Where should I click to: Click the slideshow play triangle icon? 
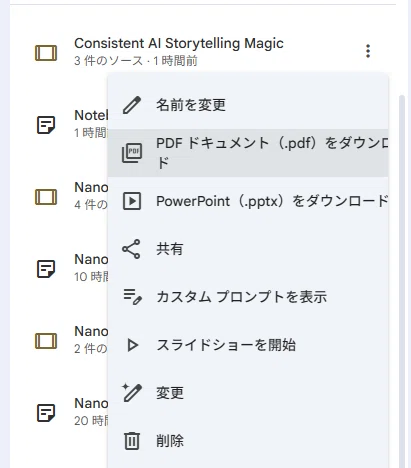(x=133, y=345)
